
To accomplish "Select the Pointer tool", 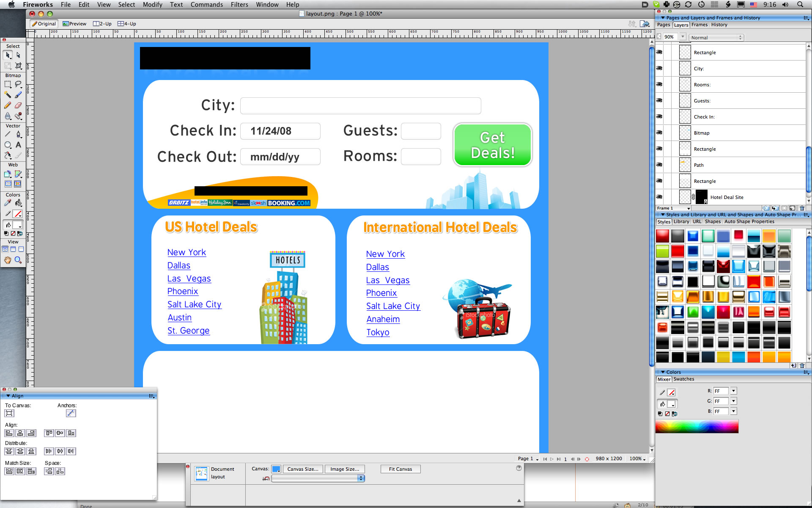I will pyautogui.click(x=8, y=55).
